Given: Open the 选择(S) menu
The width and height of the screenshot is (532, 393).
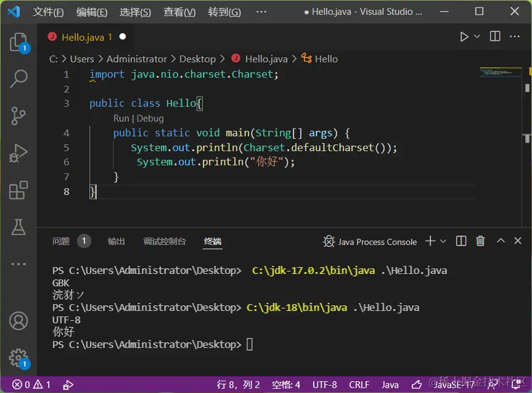Looking at the screenshot, I should [136, 12].
